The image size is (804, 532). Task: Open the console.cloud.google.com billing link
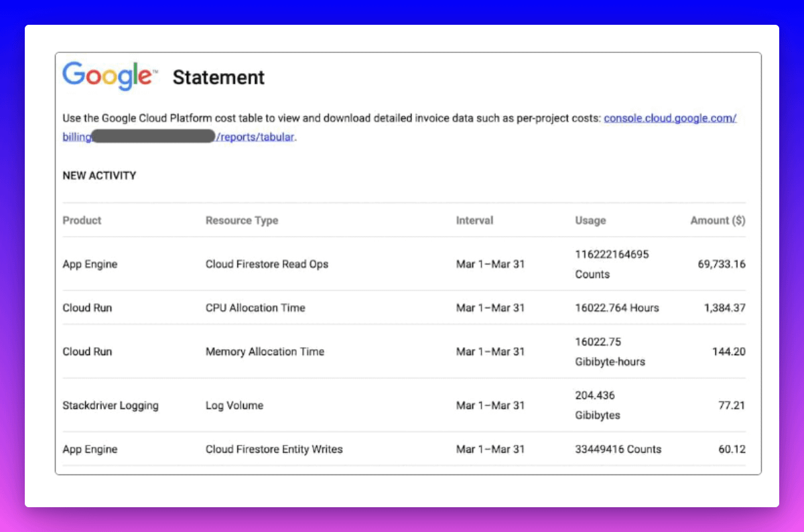(670, 118)
